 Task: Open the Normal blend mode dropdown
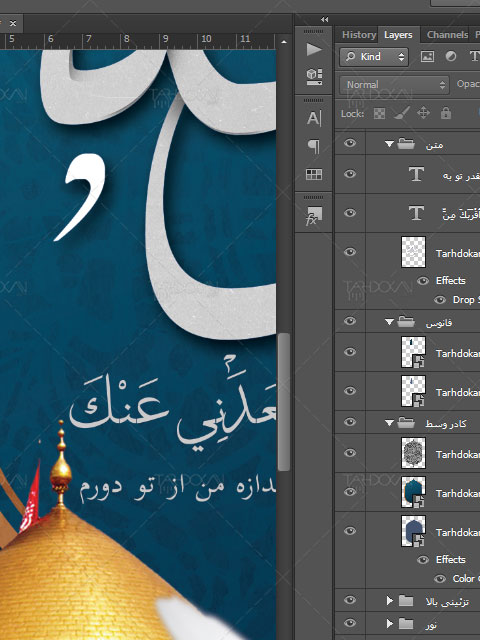click(x=394, y=84)
